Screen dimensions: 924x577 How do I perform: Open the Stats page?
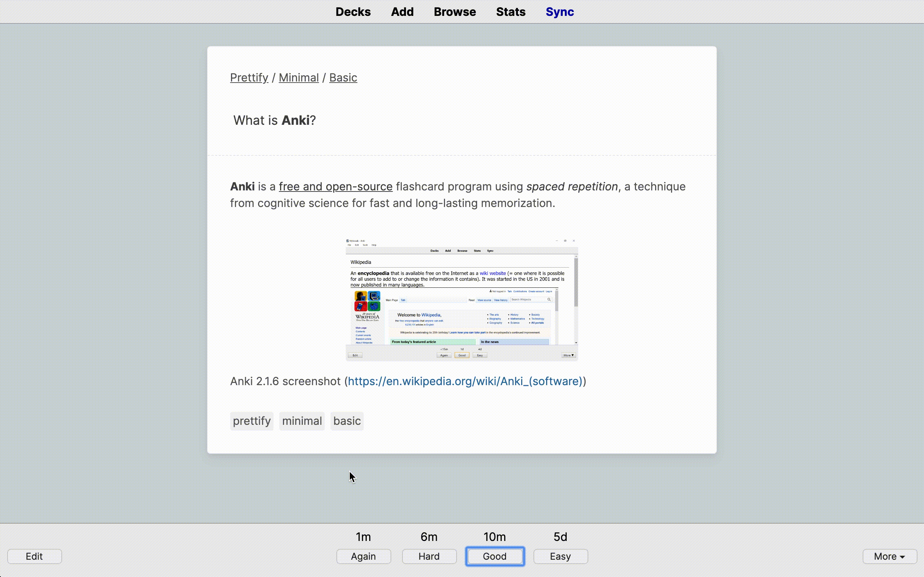pos(510,12)
